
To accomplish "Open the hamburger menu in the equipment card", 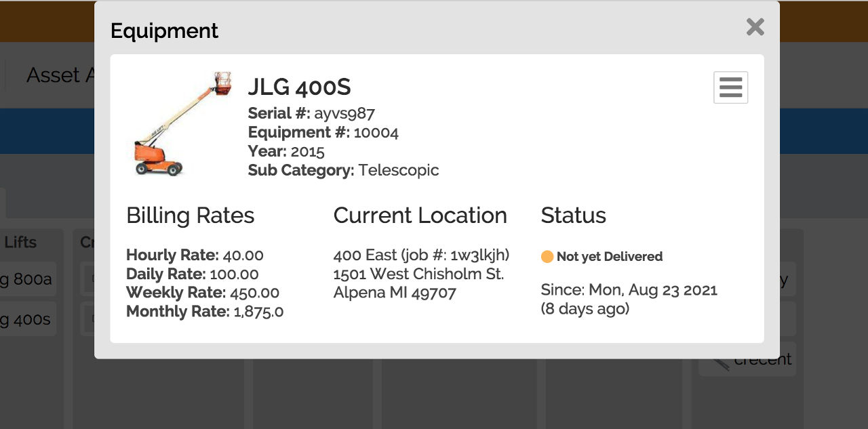I will click(730, 87).
